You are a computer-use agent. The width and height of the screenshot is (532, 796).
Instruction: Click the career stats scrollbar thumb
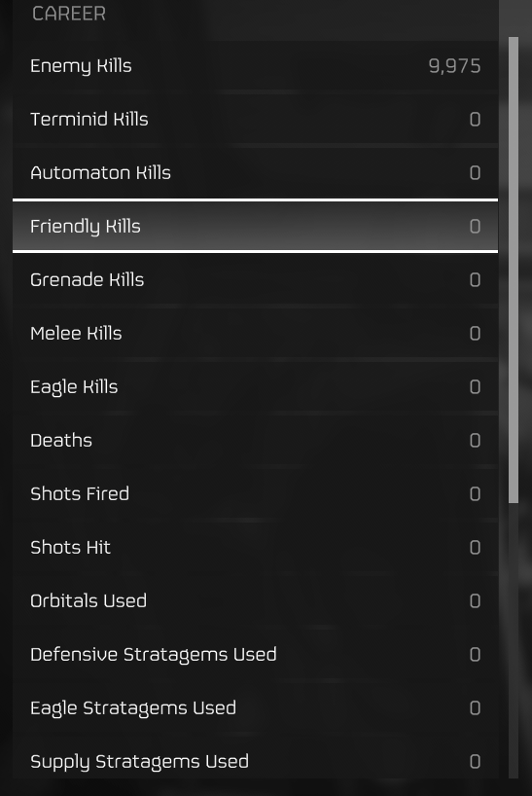[x=514, y=271]
